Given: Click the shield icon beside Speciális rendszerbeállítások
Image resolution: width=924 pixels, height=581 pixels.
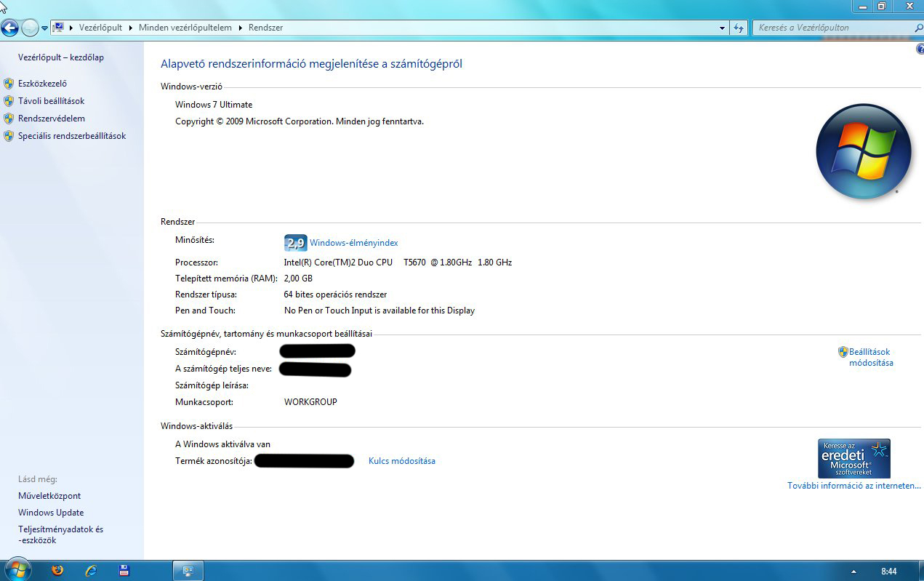Looking at the screenshot, I should (x=9, y=136).
